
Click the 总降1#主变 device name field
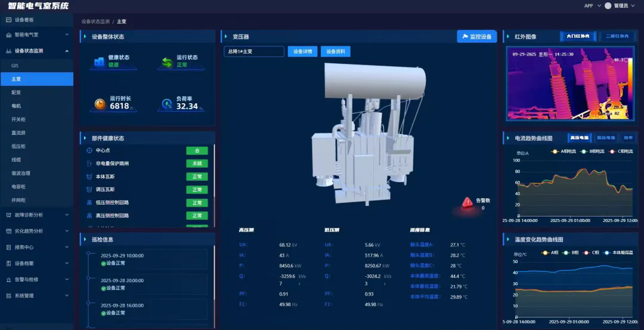point(254,51)
